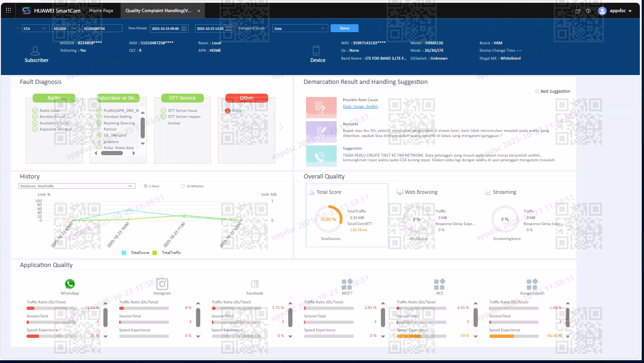Screen dimensions: 644x363
Task: Open the end time calendar icon
Action: (230, 28)
